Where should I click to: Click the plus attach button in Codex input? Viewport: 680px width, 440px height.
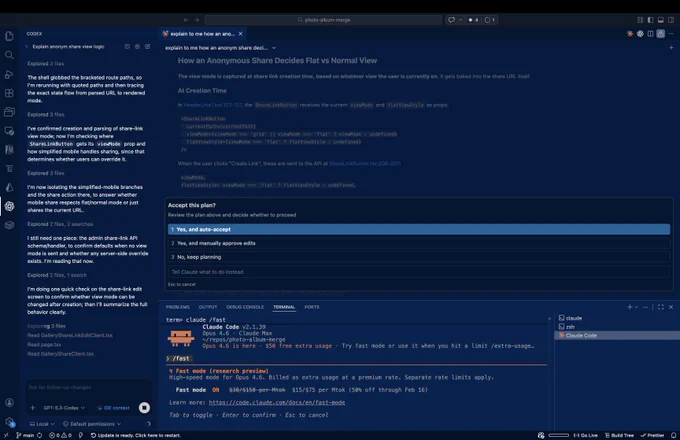click(x=33, y=407)
